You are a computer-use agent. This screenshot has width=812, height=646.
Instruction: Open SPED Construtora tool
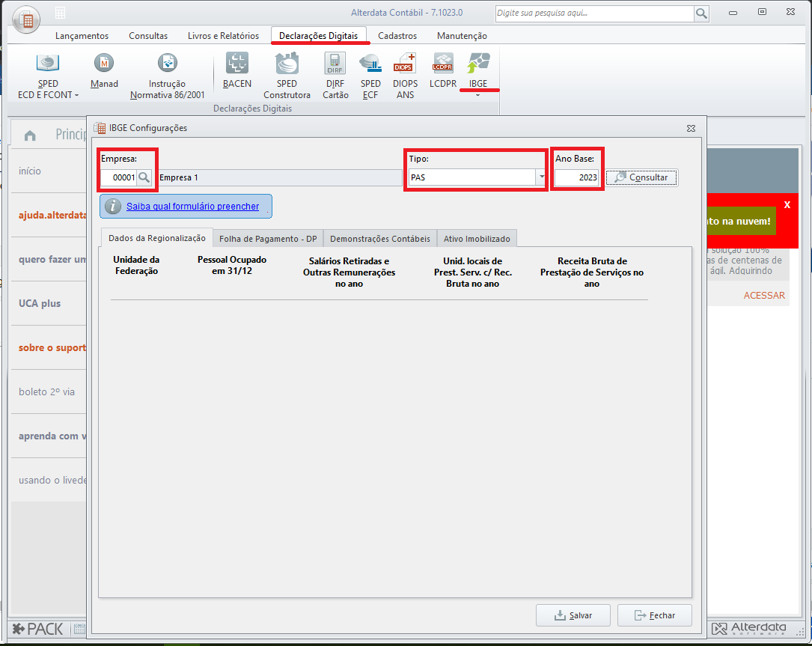(x=287, y=76)
